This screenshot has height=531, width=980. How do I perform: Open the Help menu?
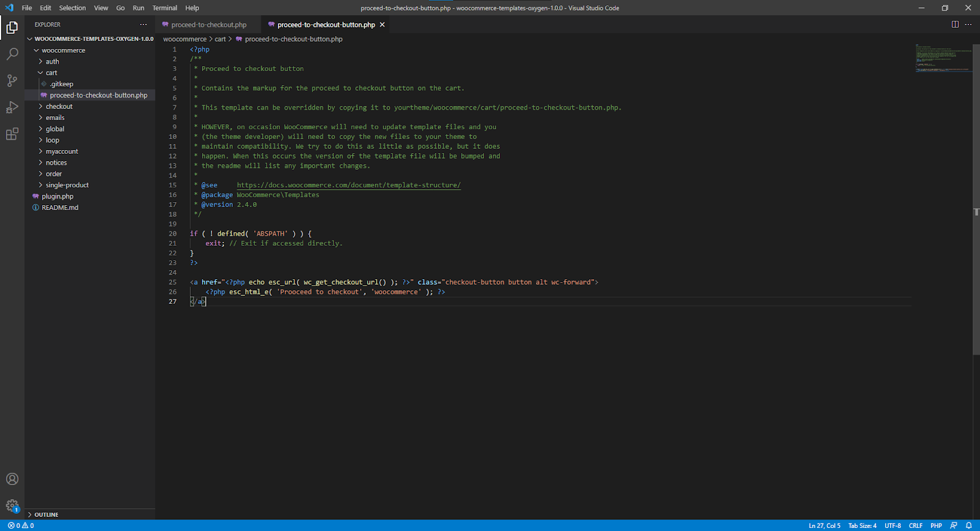pos(192,8)
